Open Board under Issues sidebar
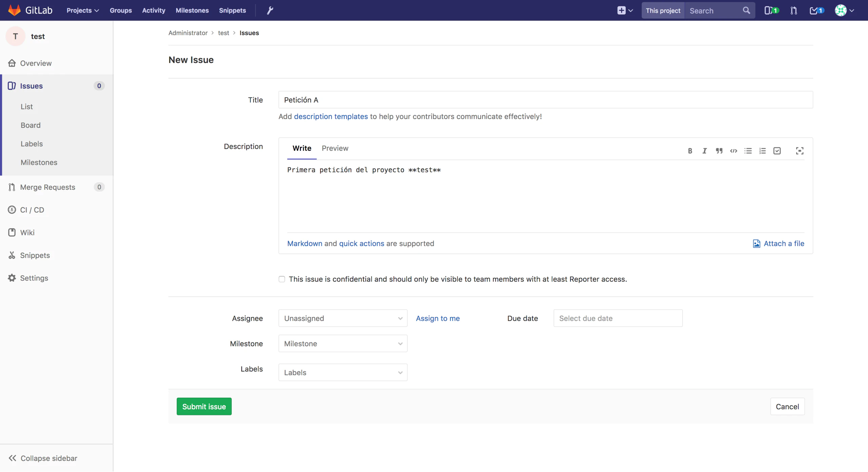Image resolution: width=868 pixels, height=472 pixels. click(31, 125)
